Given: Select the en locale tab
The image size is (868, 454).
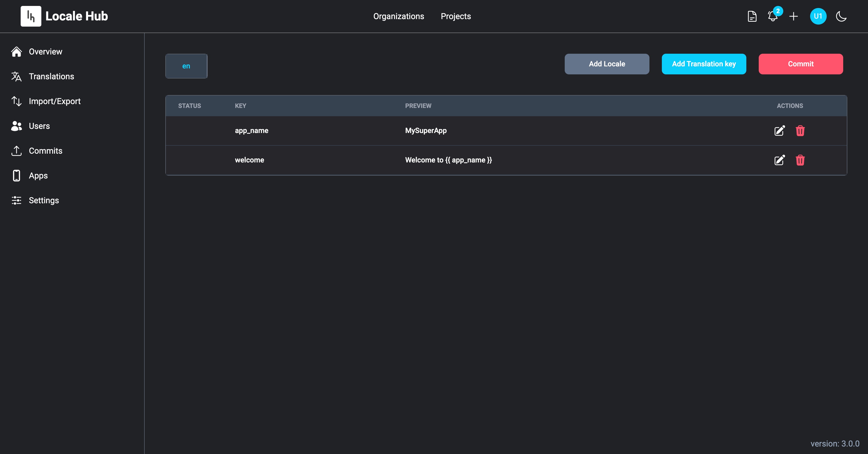Looking at the screenshot, I should 186,66.
